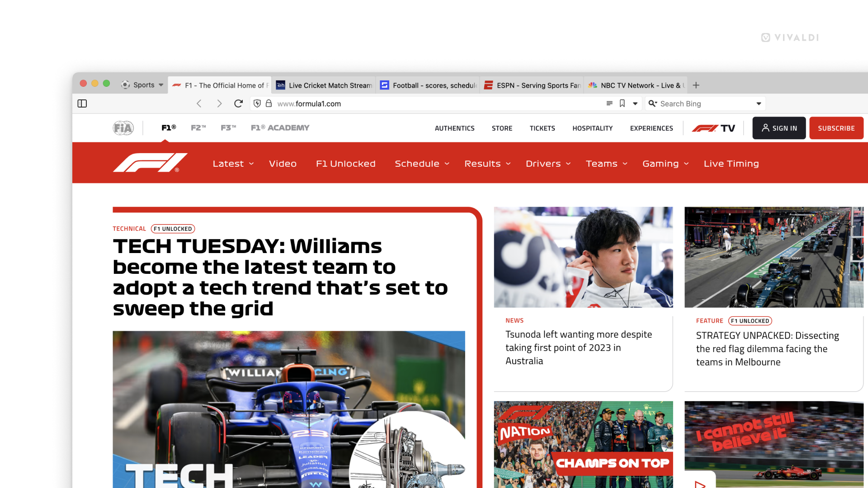Toggle the Vivaldi side panel icon
This screenshot has height=488, width=868.
(82, 103)
